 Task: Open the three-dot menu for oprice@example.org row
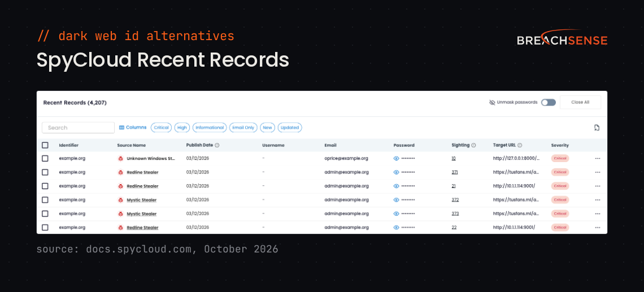click(x=598, y=159)
